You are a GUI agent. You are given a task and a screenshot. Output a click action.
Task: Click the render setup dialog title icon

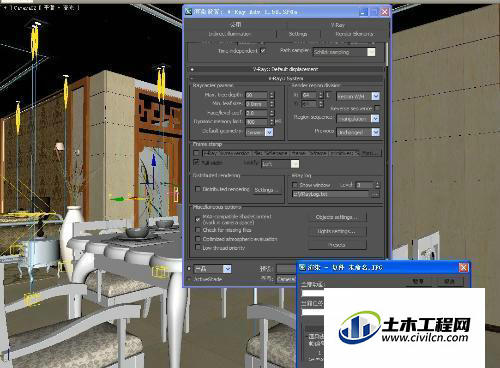(189, 12)
